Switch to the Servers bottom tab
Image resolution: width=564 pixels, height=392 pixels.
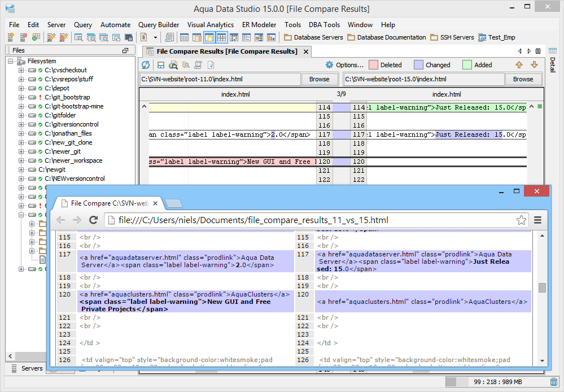click(32, 368)
